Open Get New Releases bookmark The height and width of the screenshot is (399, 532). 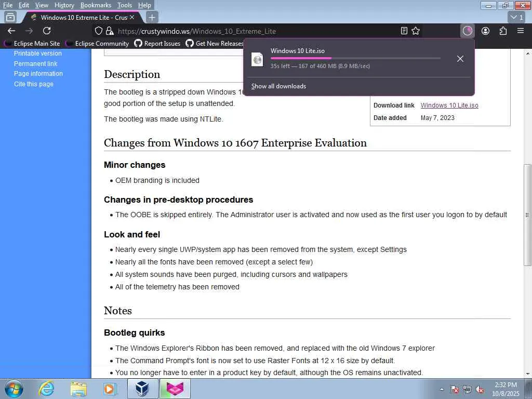tap(215, 44)
